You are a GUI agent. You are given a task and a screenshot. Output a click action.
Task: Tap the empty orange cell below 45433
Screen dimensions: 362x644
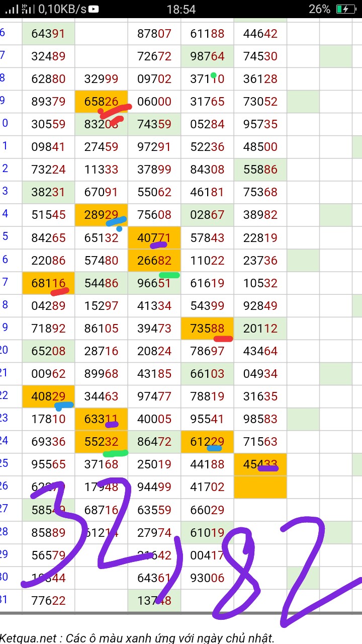point(260,487)
